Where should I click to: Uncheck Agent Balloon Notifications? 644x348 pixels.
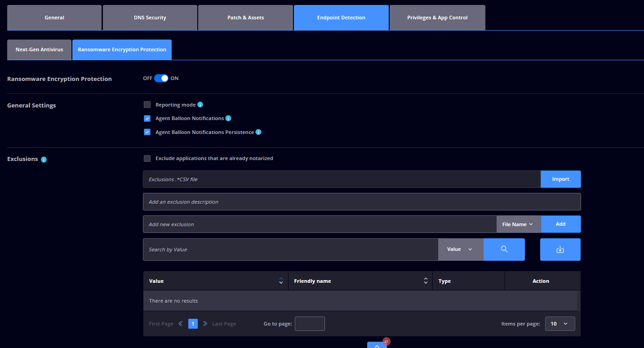(147, 118)
